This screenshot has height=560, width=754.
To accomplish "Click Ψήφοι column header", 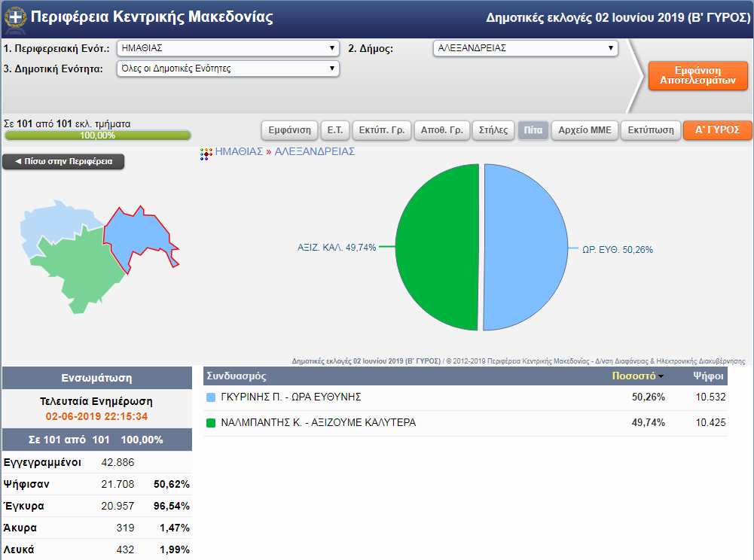I will [x=708, y=376].
